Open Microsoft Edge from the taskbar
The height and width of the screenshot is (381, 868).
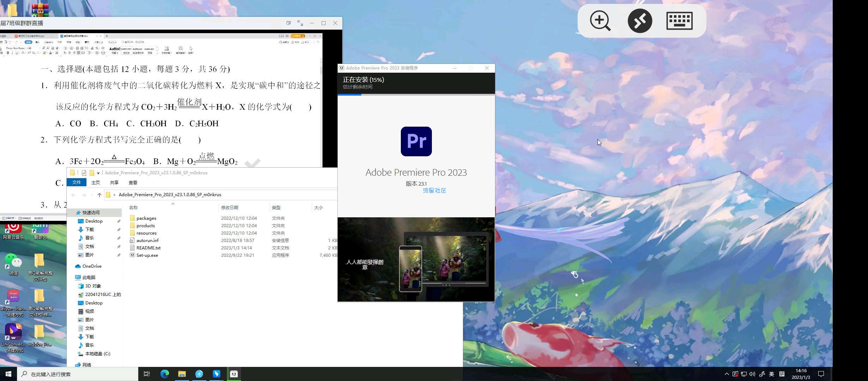click(164, 374)
